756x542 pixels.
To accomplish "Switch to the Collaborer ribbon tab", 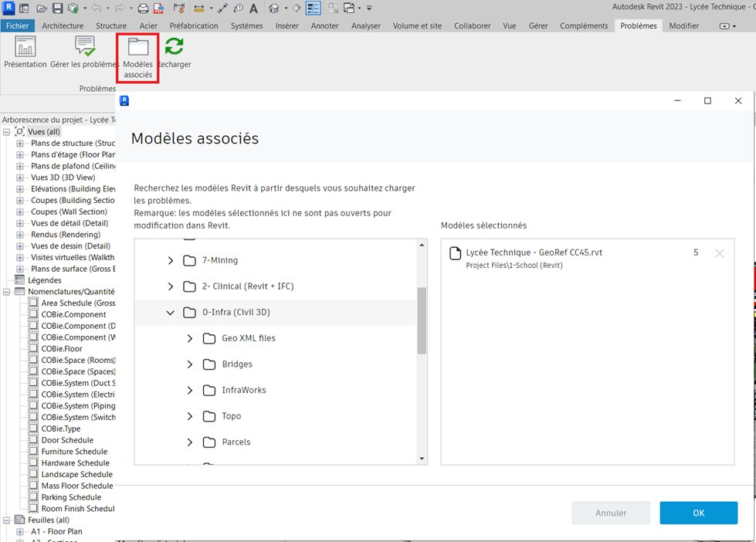I will pos(472,25).
